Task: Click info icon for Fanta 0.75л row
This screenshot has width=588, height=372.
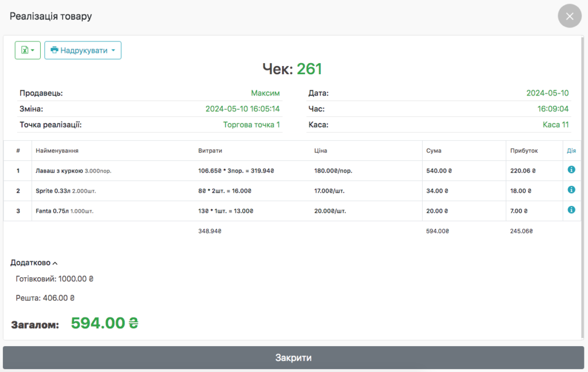Action: (571, 210)
